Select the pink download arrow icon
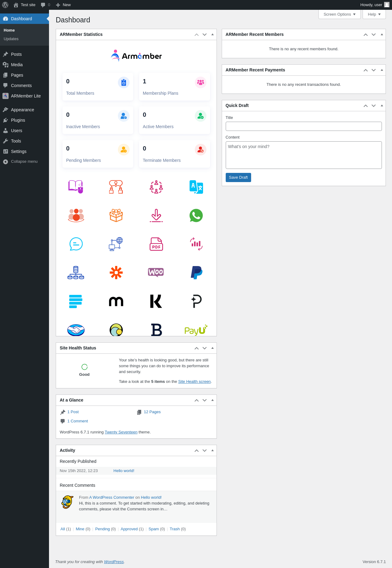This screenshot has width=392, height=568. 156,215
